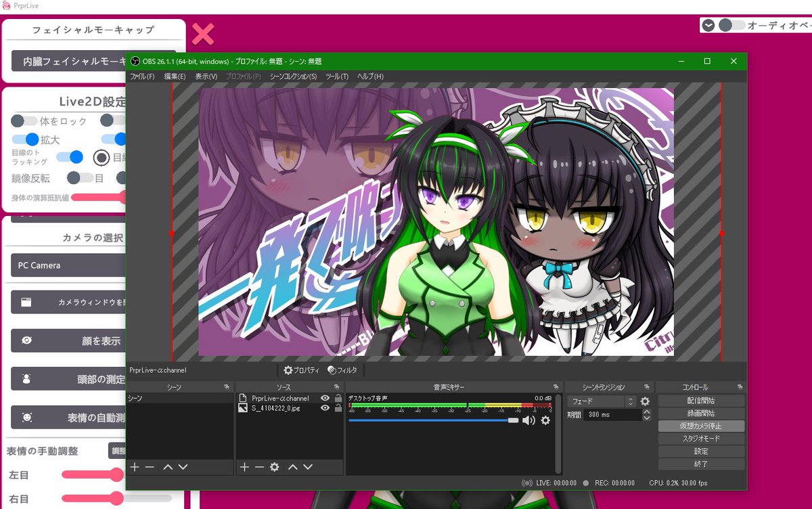Adjust the 身体の演算抵抗値 slider
Viewport: 812px width, 509px height.
[x=99, y=198]
